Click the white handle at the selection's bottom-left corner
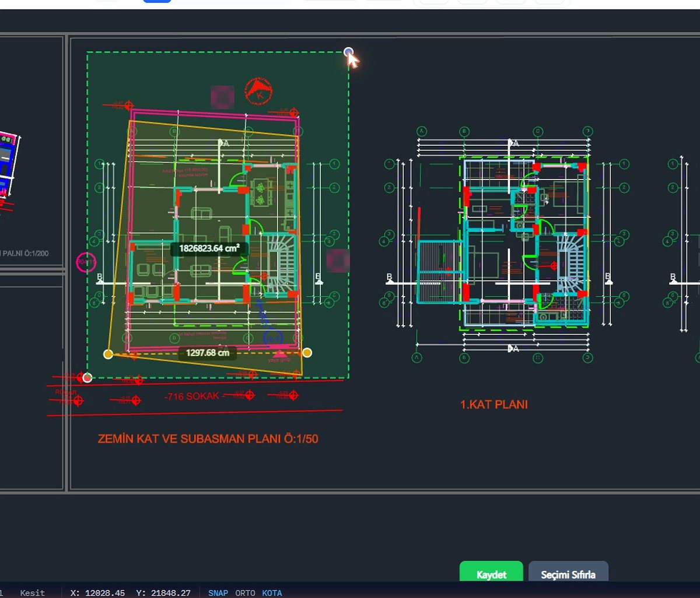Image resolution: width=700 pixels, height=598 pixels. [x=87, y=378]
